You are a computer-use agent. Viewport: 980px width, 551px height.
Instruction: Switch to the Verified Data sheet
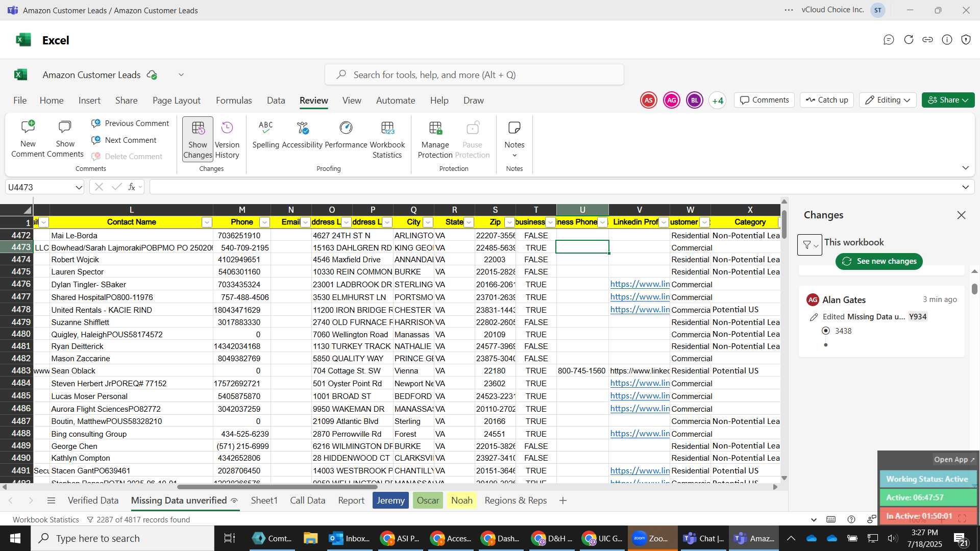tap(93, 500)
